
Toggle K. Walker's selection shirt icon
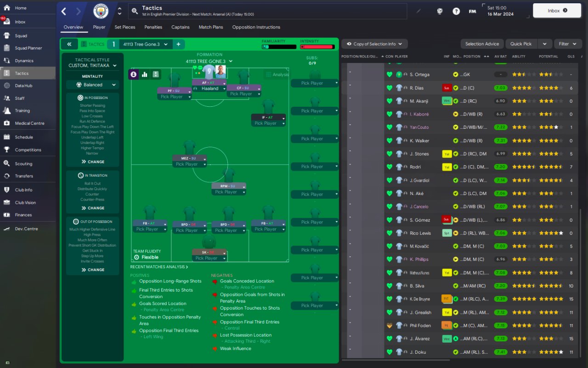(x=399, y=141)
